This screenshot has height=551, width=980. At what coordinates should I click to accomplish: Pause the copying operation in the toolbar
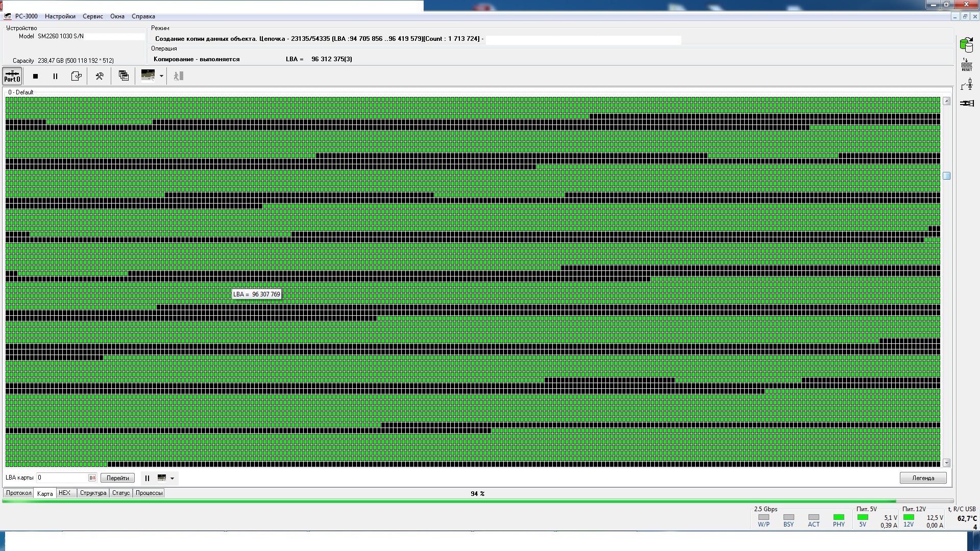tap(55, 76)
